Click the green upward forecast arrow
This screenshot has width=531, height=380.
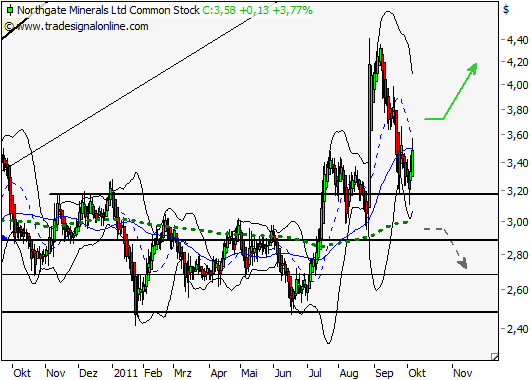tap(451, 91)
